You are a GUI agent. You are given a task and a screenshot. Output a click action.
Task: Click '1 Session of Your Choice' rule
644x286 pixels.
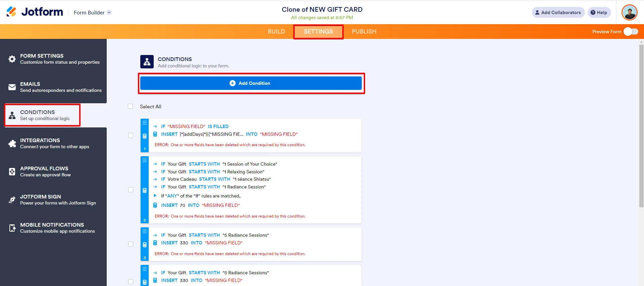215,164
